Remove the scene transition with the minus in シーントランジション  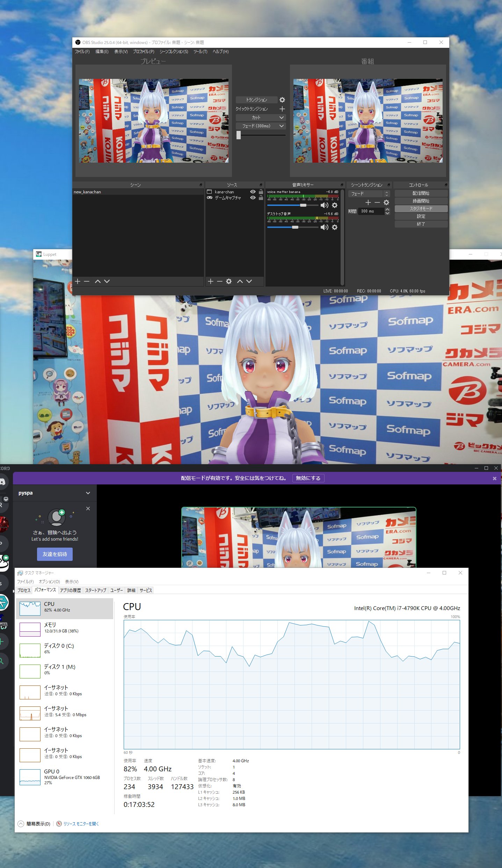377,202
